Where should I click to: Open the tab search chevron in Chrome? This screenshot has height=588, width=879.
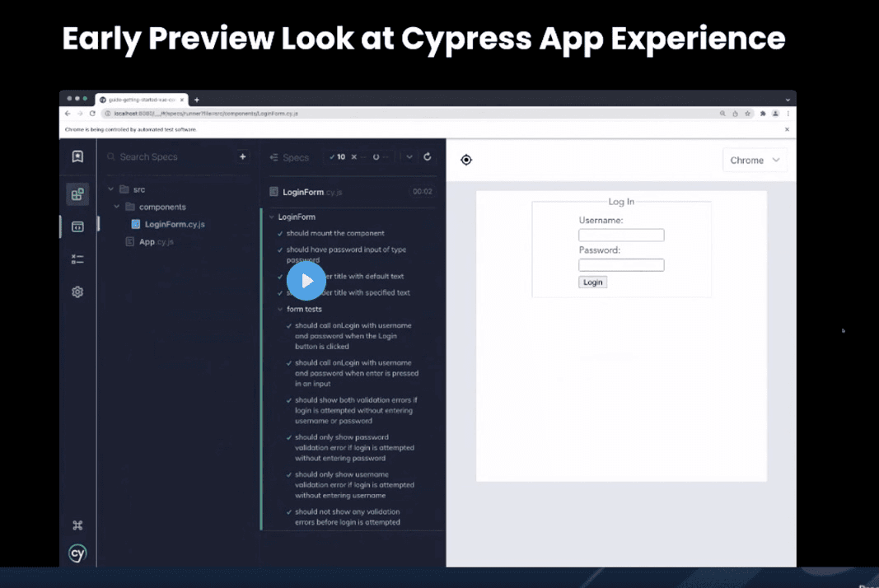(x=788, y=100)
